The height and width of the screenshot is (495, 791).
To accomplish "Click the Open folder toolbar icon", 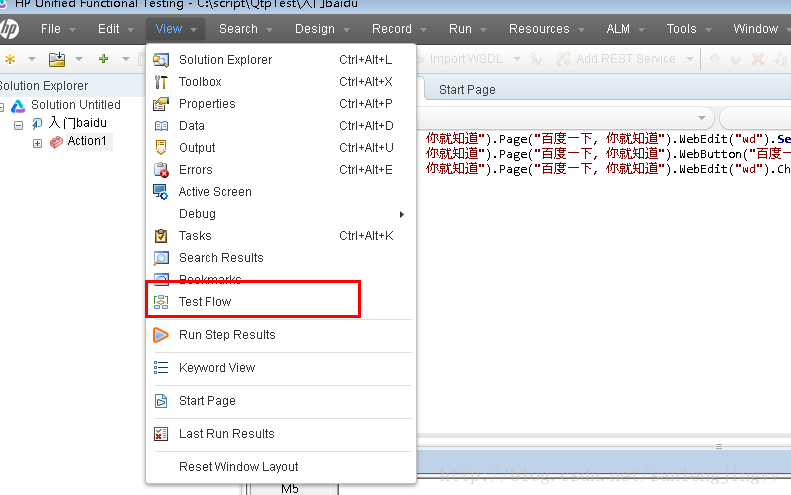I will click(x=57, y=59).
